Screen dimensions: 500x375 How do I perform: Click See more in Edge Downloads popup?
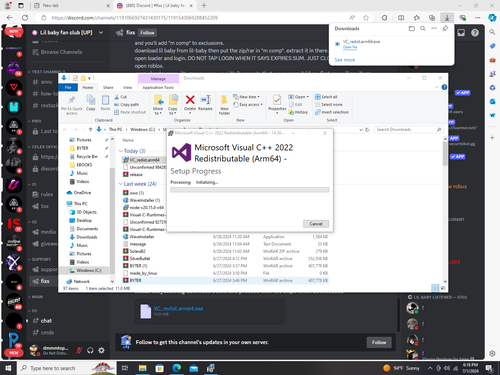click(345, 60)
